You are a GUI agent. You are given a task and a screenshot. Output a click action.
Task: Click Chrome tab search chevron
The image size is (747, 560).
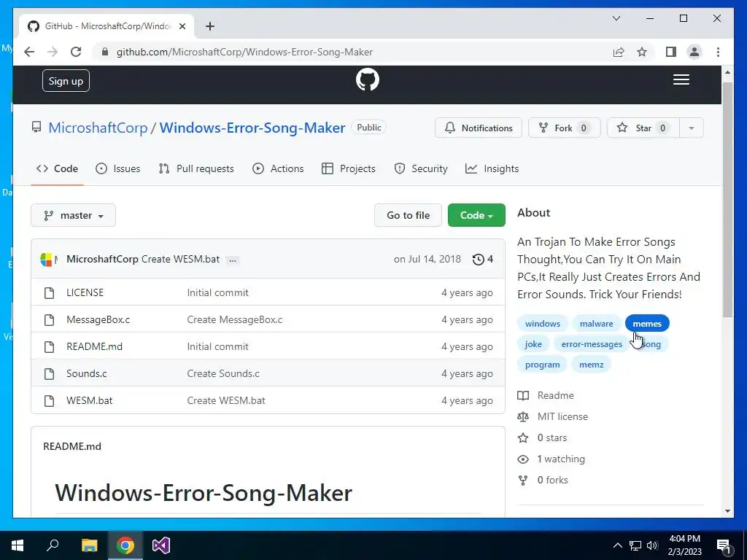616,18
